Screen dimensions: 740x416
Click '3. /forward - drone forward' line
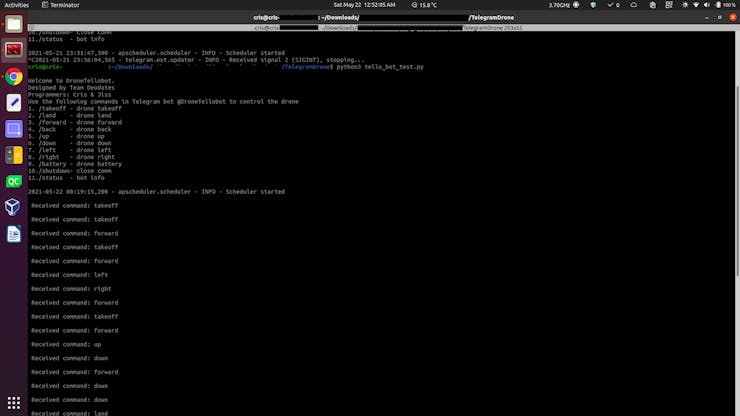(x=75, y=122)
